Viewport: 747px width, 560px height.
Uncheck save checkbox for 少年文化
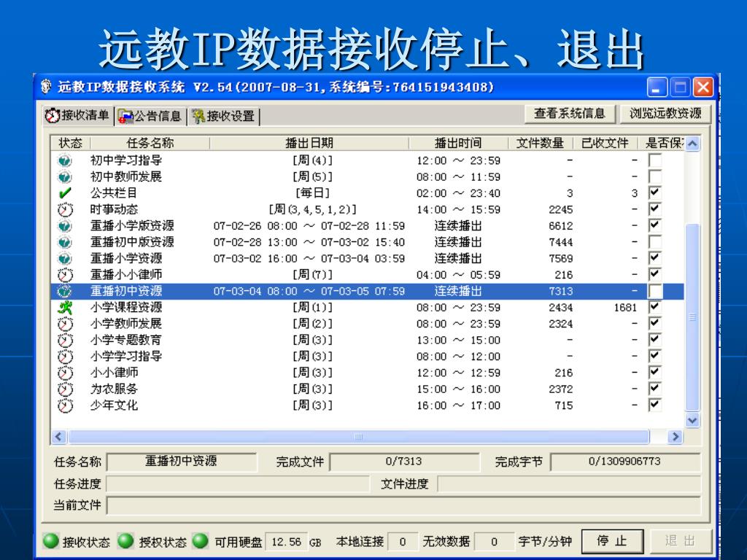(655, 405)
